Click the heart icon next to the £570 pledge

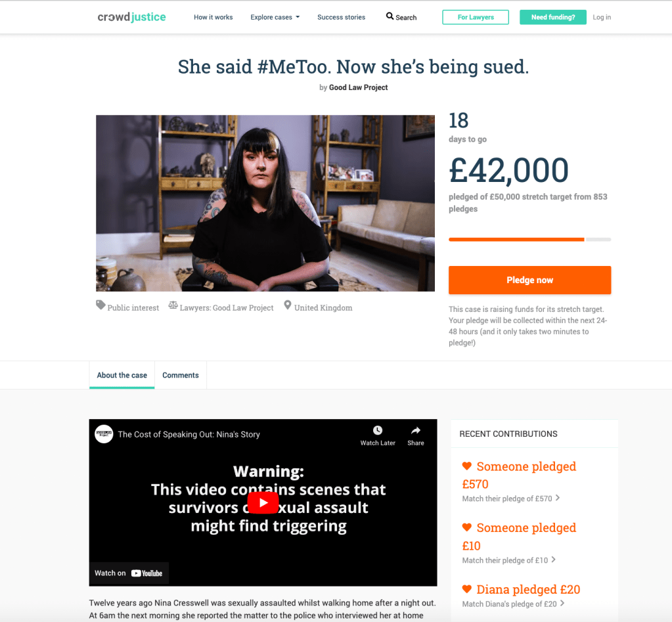click(x=466, y=466)
